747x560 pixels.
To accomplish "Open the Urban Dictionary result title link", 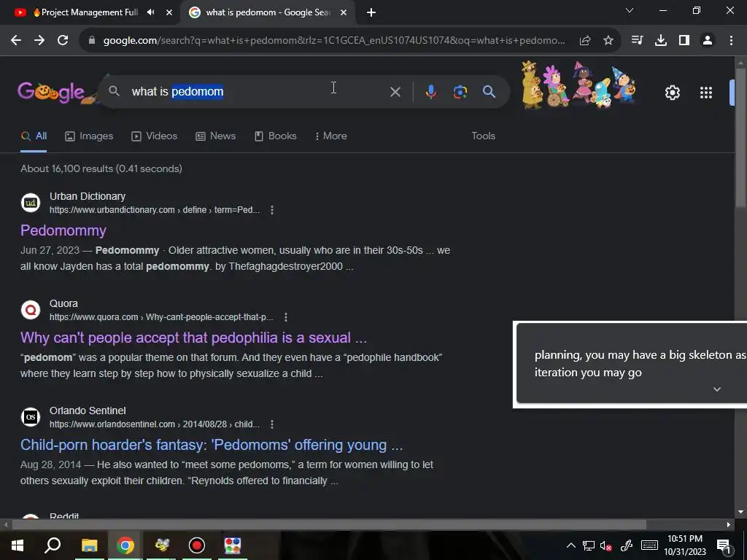I will coord(63,230).
